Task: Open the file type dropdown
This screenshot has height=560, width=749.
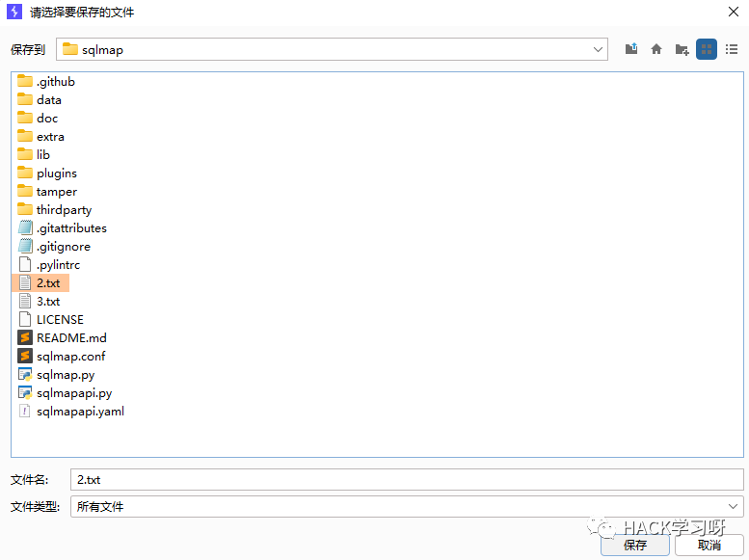Action: [x=407, y=506]
